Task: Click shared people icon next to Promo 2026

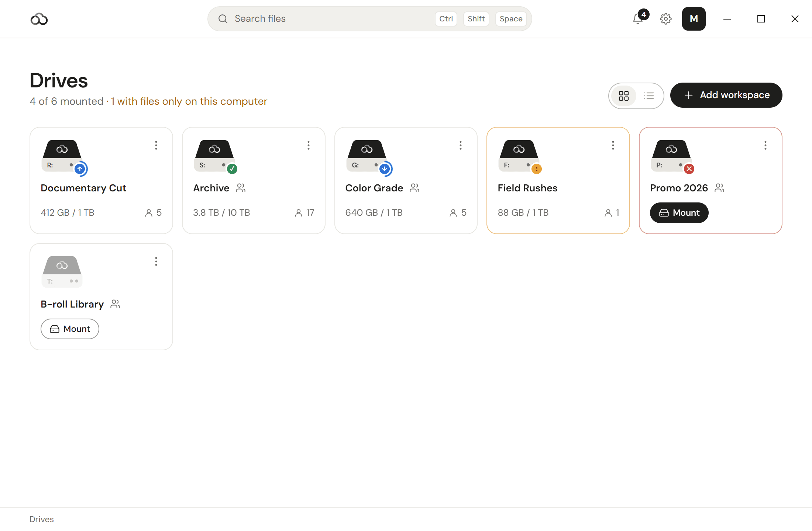Action: [x=719, y=188]
